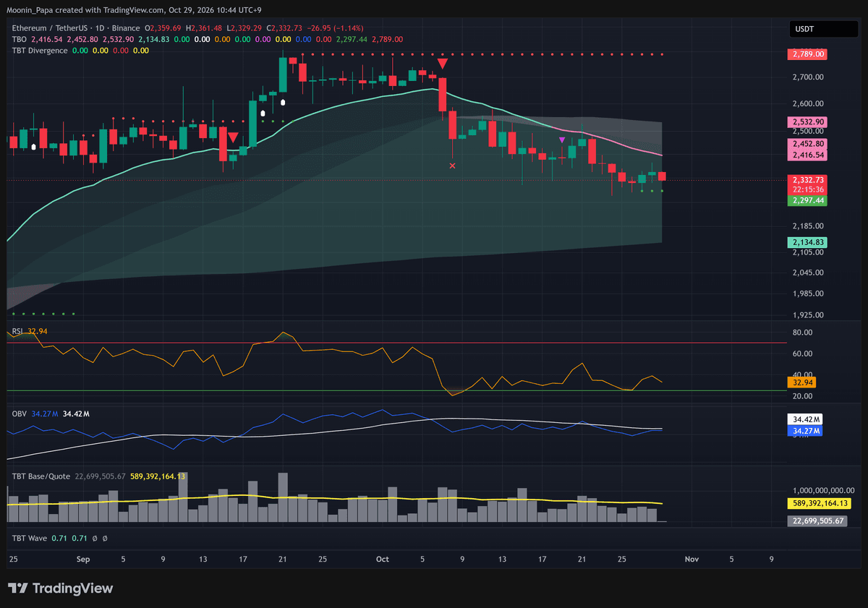
Task: Click the TBO indicator label
Action: pos(20,40)
